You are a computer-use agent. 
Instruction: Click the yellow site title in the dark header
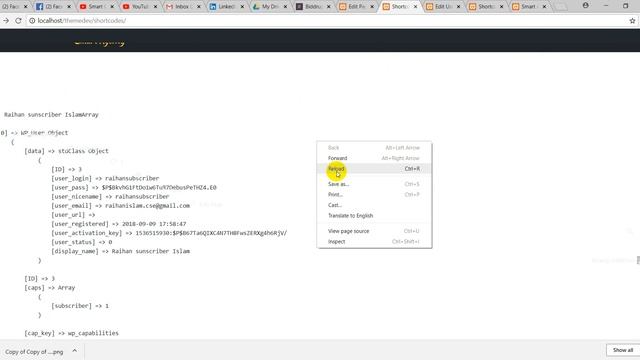(x=99, y=42)
